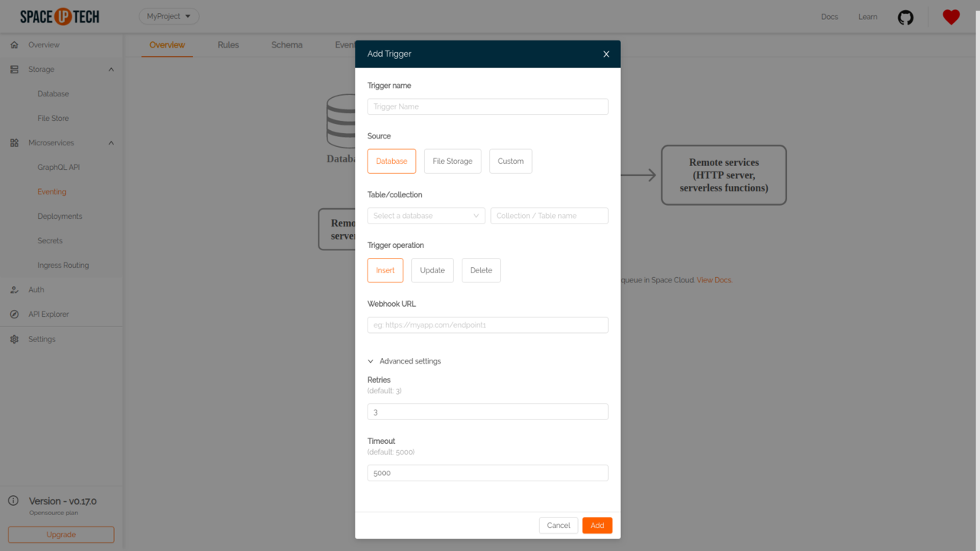Click the Settings gear icon in sidebar
The height and width of the screenshot is (551, 980).
[14, 339]
